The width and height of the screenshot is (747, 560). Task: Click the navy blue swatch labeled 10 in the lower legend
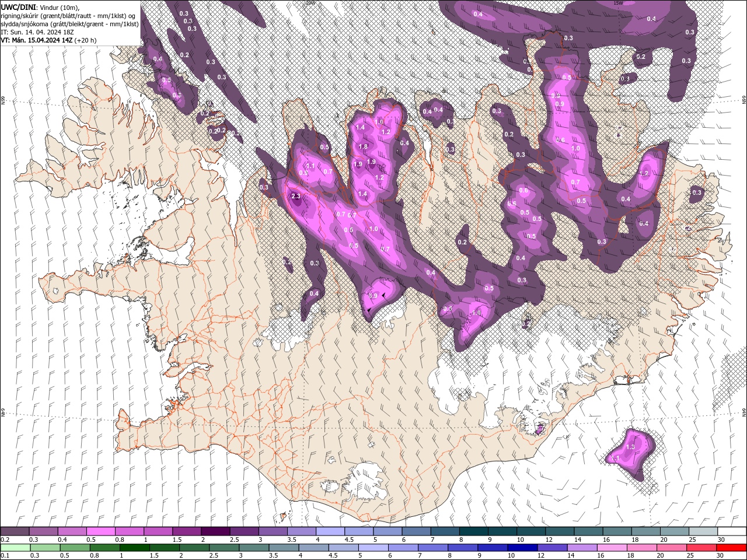click(x=522, y=548)
